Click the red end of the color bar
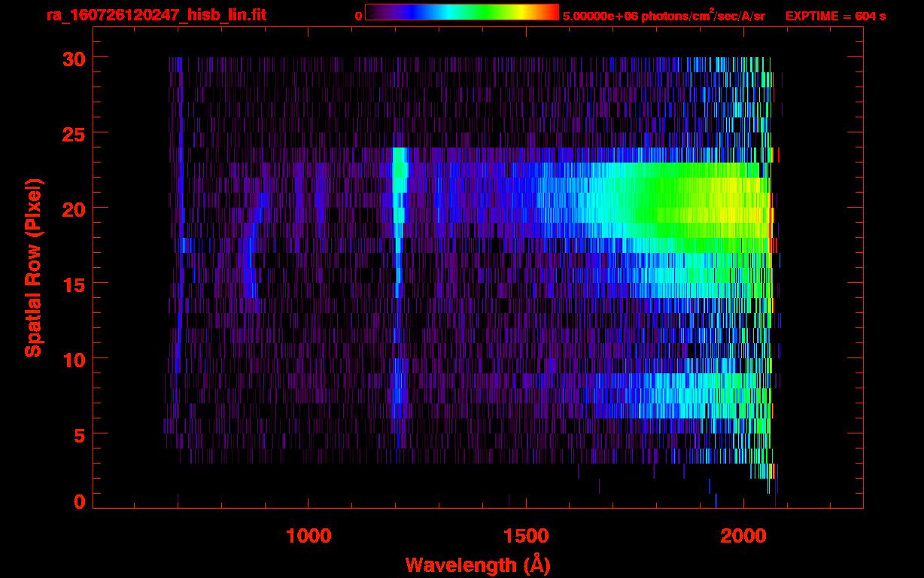The width and height of the screenshot is (924, 578). tap(553, 13)
